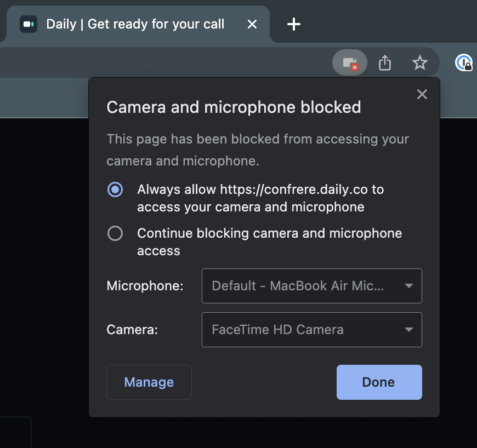Click the share page icon

point(385,62)
